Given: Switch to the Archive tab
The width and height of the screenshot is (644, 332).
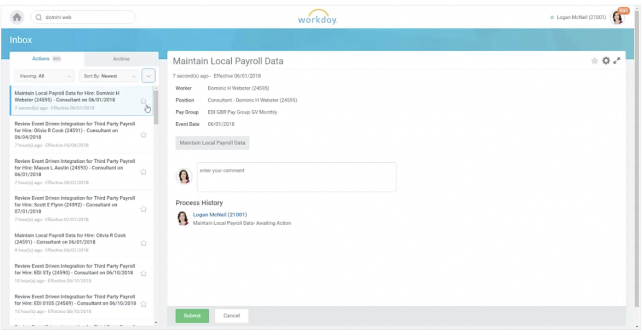Looking at the screenshot, I should click(121, 59).
